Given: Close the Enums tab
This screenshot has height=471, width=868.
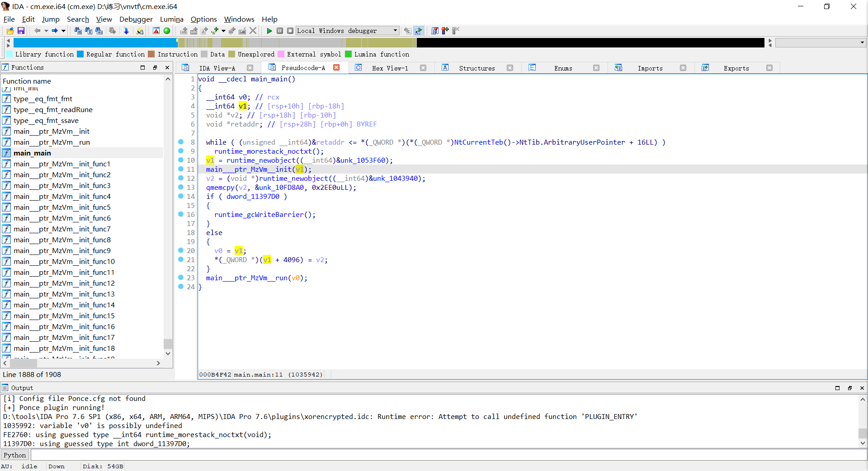Looking at the screenshot, I should pyautogui.click(x=596, y=68).
